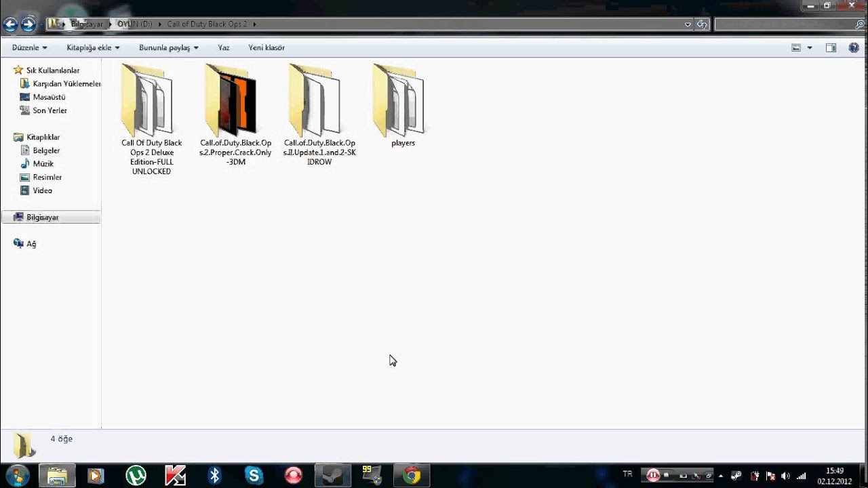Open uTorrent from the taskbar
Screen dimensions: 868x488
point(136,476)
